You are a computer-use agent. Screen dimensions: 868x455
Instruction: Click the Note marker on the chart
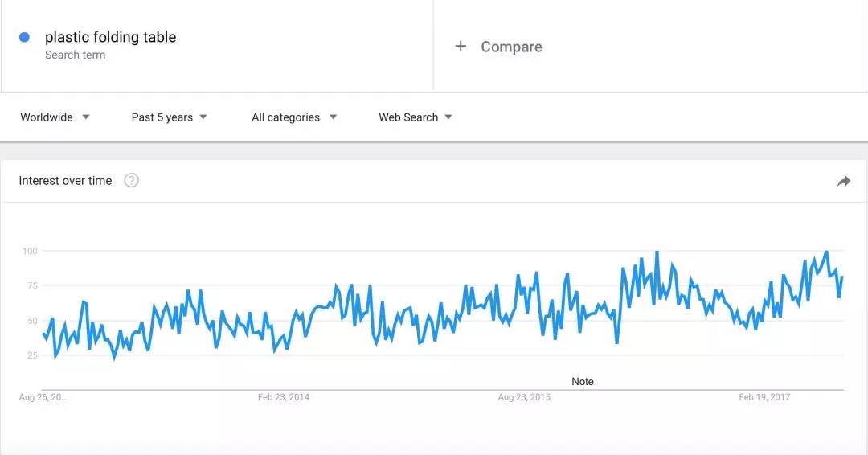(x=583, y=382)
